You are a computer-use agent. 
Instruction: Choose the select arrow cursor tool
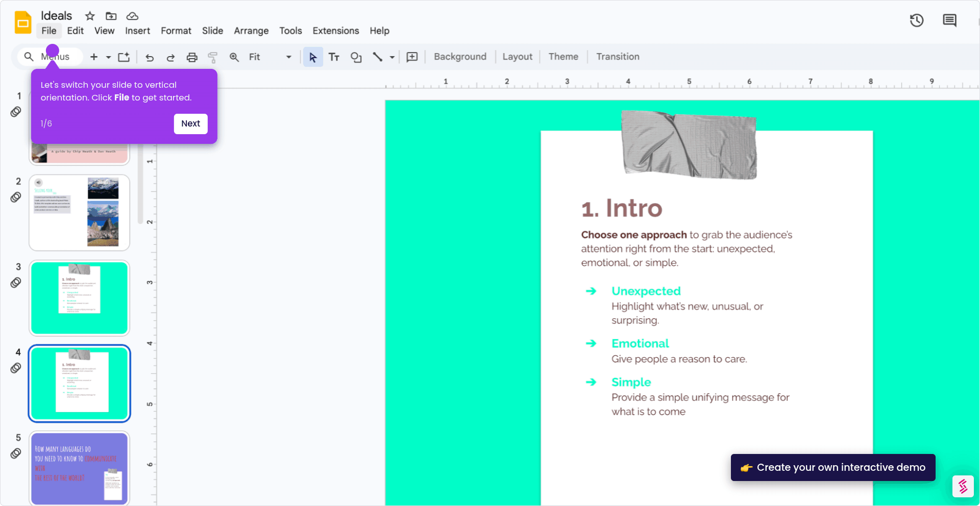click(x=313, y=57)
